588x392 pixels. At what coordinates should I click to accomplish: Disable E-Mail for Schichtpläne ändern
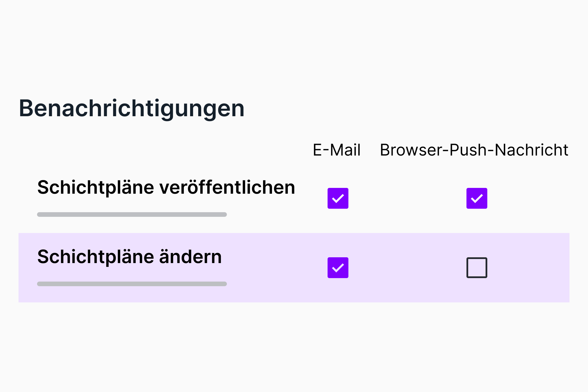pyautogui.click(x=338, y=268)
